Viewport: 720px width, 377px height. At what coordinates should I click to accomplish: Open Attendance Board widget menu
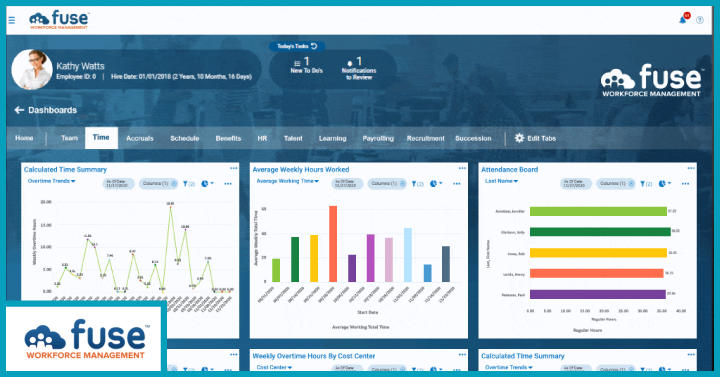pyautogui.click(x=691, y=169)
